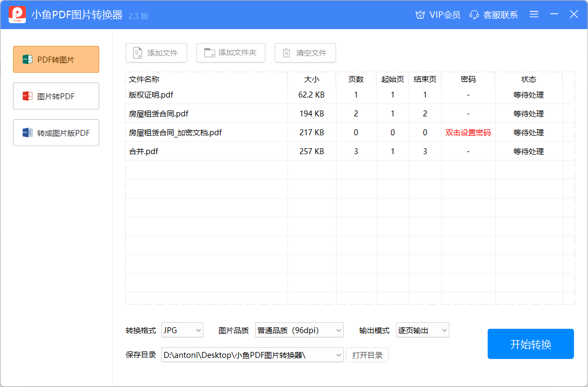588x387 pixels.
Task: Click the 清空文件 trash icon
Action: click(x=286, y=53)
